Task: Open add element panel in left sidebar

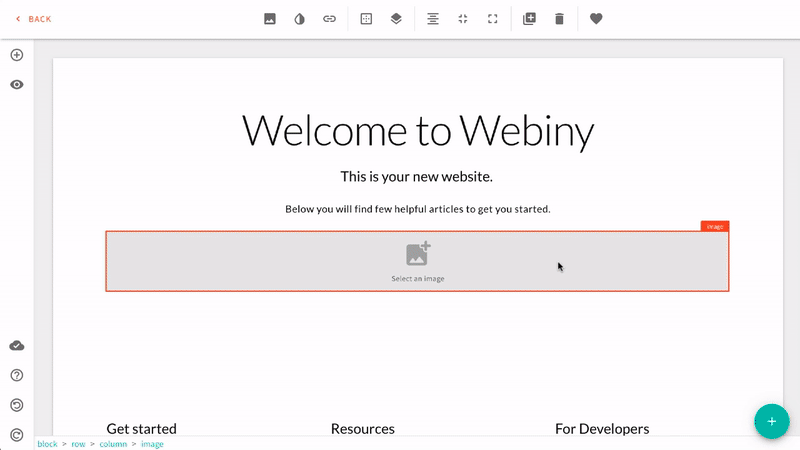Action: [17, 55]
